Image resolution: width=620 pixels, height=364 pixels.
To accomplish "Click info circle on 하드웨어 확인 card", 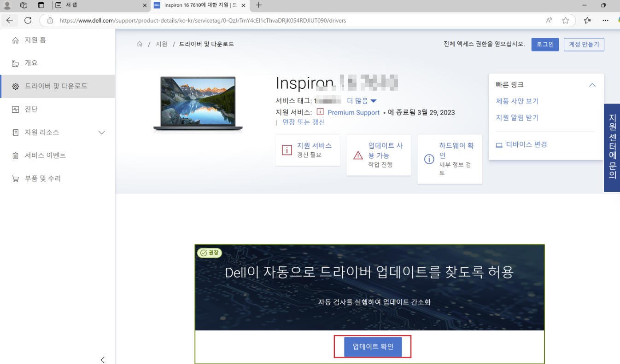I will click(x=429, y=159).
